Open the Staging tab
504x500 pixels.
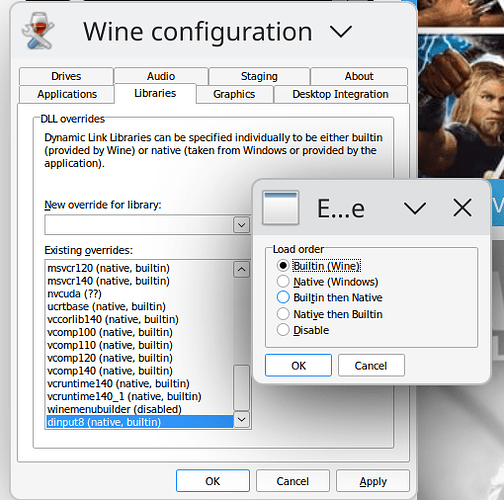pos(259,76)
